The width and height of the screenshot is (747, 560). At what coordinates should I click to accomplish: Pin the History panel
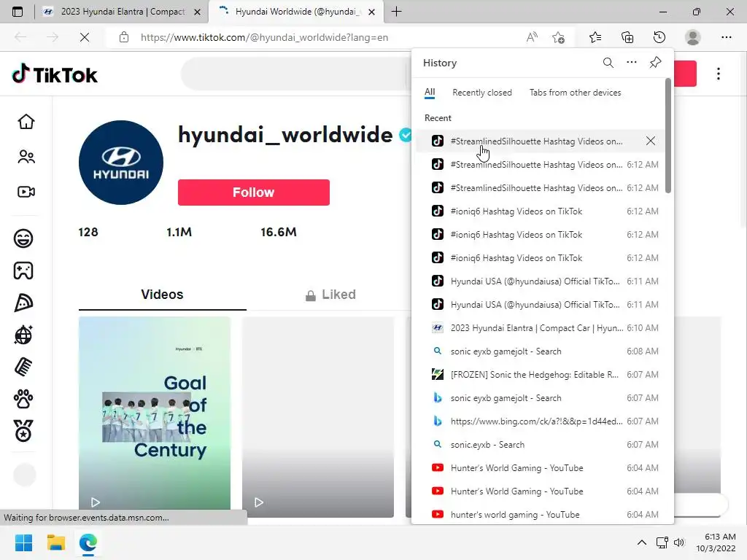(656, 63)
